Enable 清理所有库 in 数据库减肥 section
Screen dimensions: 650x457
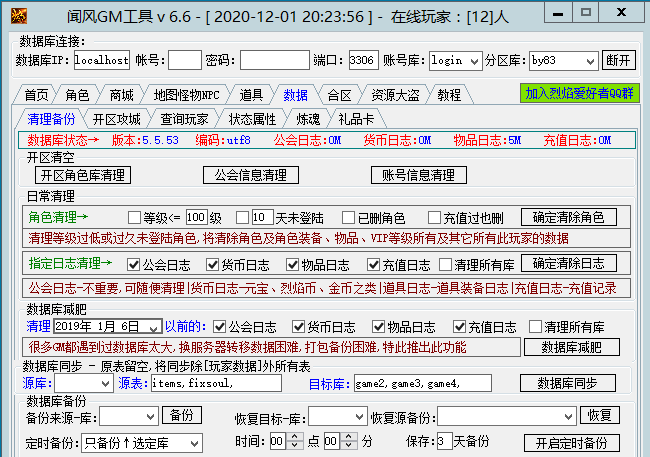(535, 327)
